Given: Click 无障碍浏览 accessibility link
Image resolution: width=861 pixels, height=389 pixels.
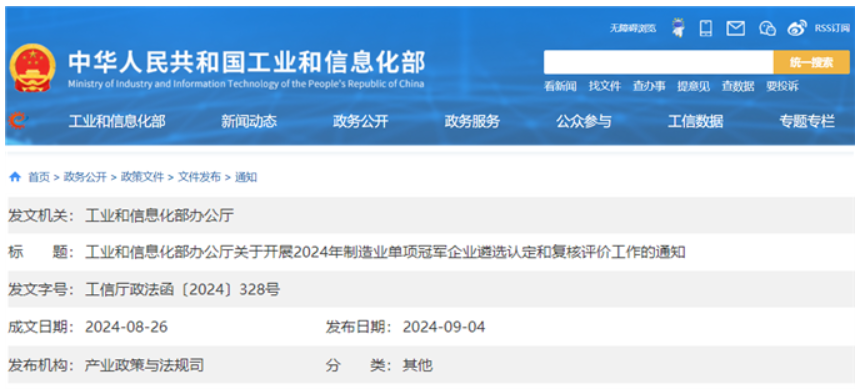Looking at the screenshot, I should coord(633,29).
